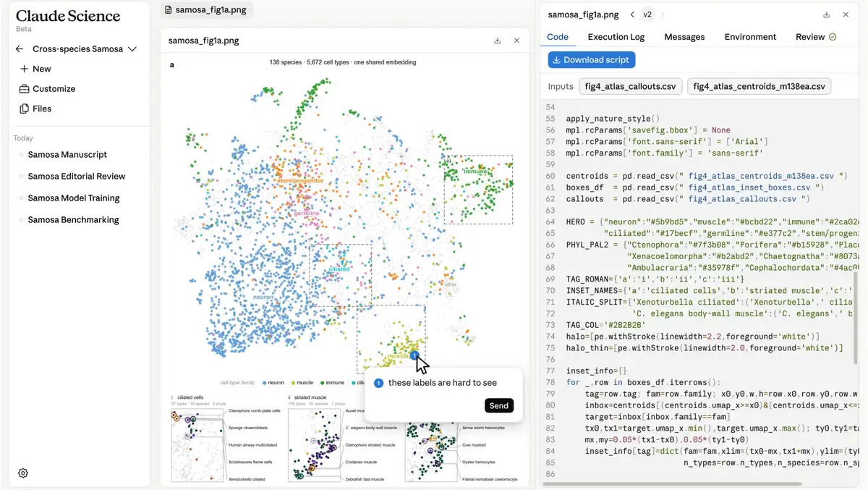The height and width of the screenshot is (490, 868).
Task: Open the Messages tab
Action: pyautogui.click(x=684, y=37)
